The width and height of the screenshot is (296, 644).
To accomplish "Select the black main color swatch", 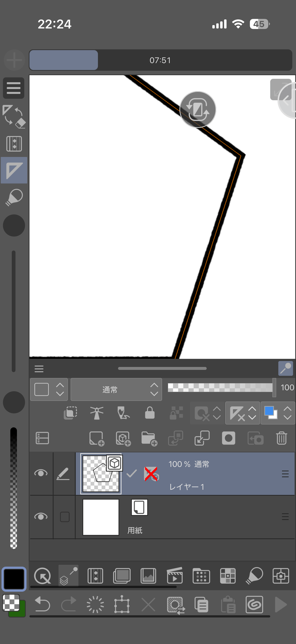I will coord(14,579).
